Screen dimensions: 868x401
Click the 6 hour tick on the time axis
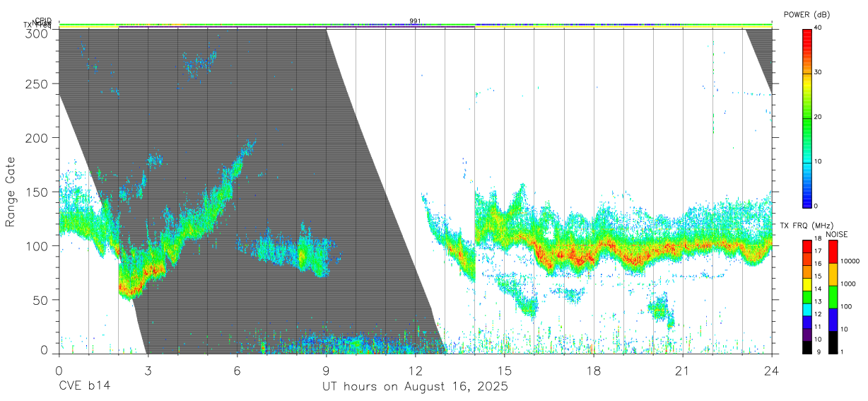point(237,370)
